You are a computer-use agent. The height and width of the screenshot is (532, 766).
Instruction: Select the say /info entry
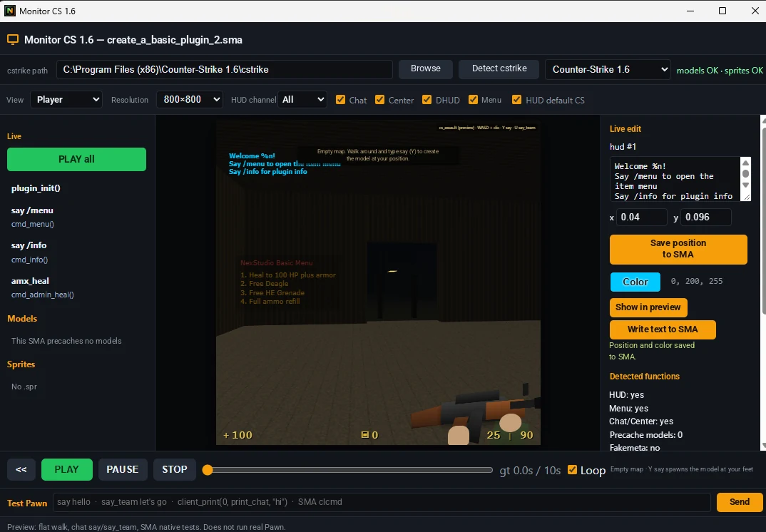29,245
